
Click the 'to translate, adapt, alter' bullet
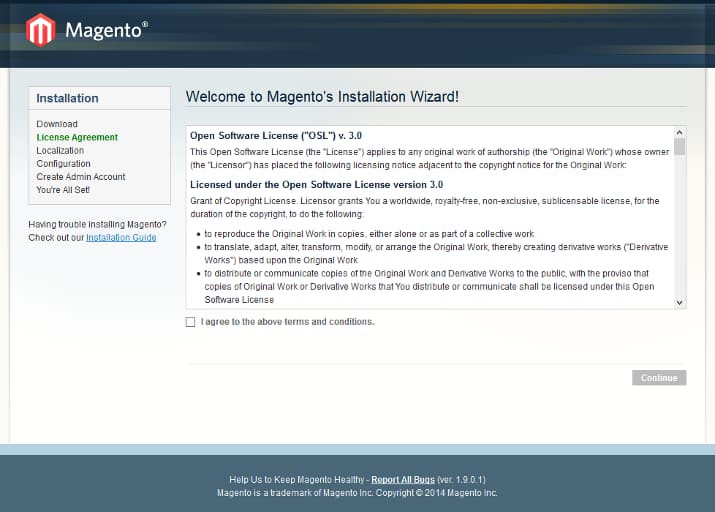436,253
